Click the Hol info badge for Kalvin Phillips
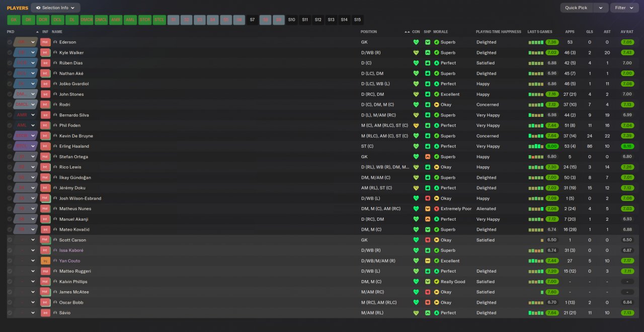The height and width of the screenshot is (332, 644). [45, 282]
